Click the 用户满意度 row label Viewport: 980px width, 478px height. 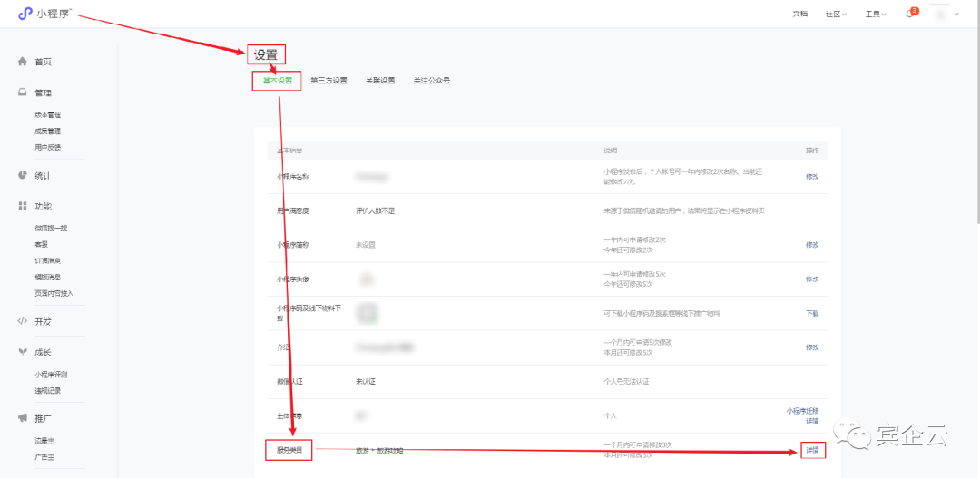293,211
